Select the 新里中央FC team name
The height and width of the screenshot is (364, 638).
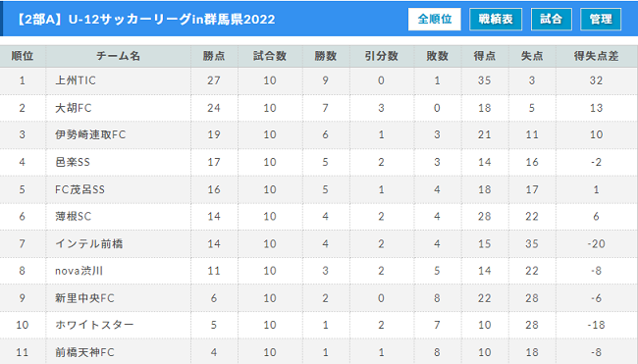pyautogui.click(x=84, y=297)
